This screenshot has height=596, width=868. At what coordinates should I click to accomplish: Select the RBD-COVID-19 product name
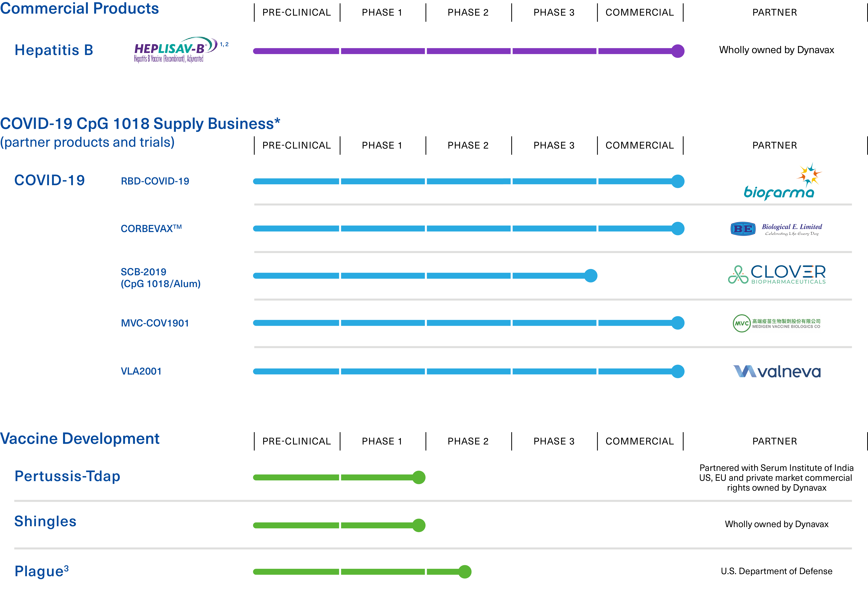pyautogui.click(x=155, y=182)
